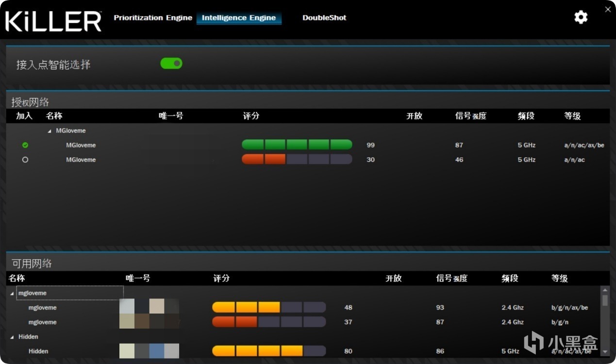Click the 接入点智能选择 label
Screen dimensions: 616x364
pyautogui.click(x=53, y=65)
